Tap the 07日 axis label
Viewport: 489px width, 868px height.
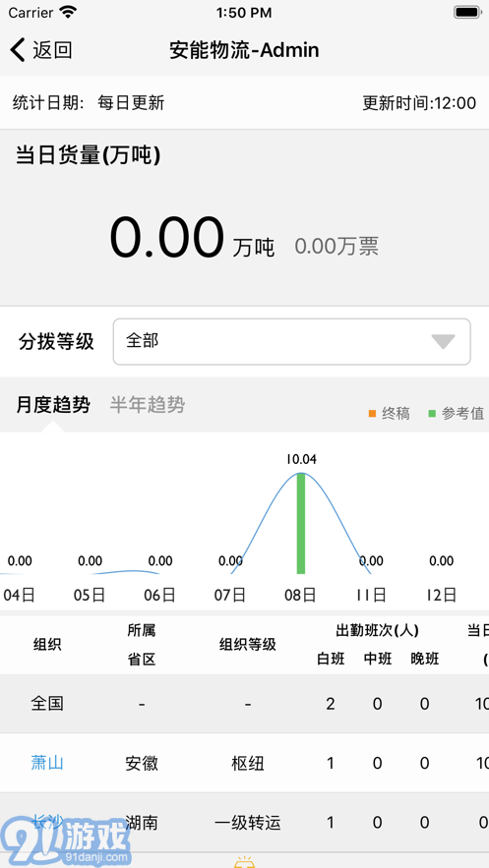pos(230,595)
